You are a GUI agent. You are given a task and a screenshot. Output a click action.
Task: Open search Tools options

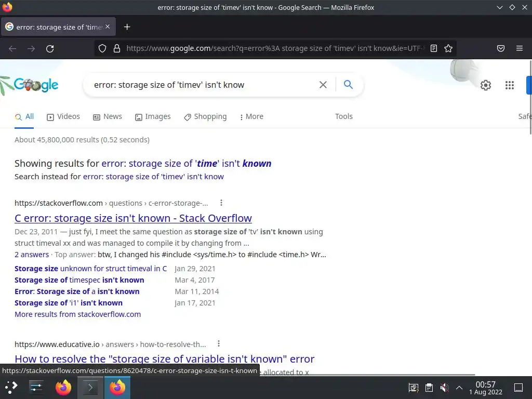coord(344,116)
